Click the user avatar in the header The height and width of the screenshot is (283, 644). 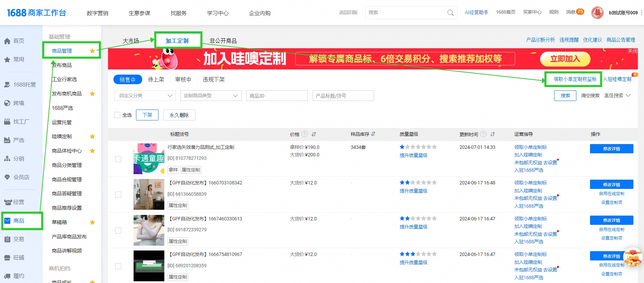pos(597,13)
